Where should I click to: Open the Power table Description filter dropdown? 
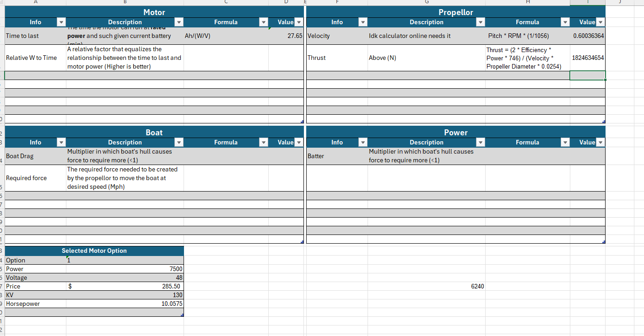pyautogui.click(x=480, y=142)
